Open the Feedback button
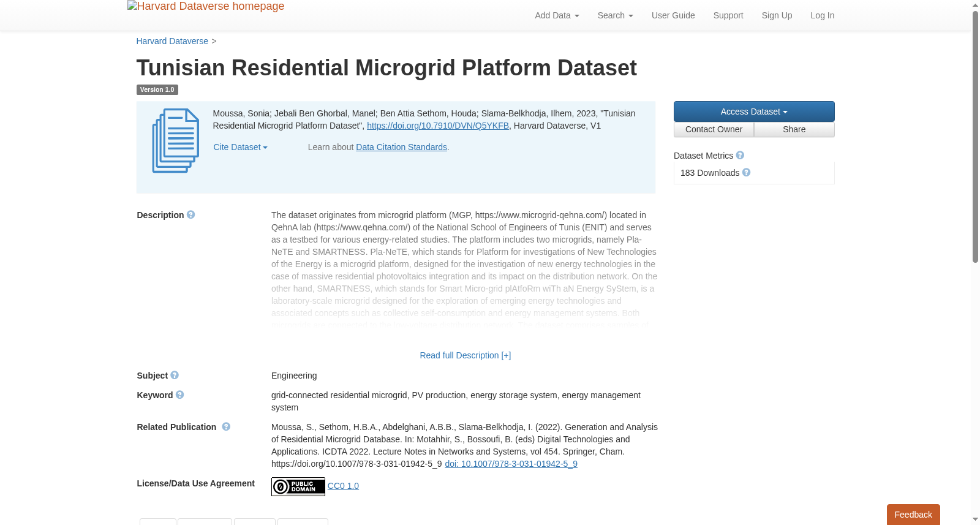Viewport: 980px width, 525px height. point(913,515)
